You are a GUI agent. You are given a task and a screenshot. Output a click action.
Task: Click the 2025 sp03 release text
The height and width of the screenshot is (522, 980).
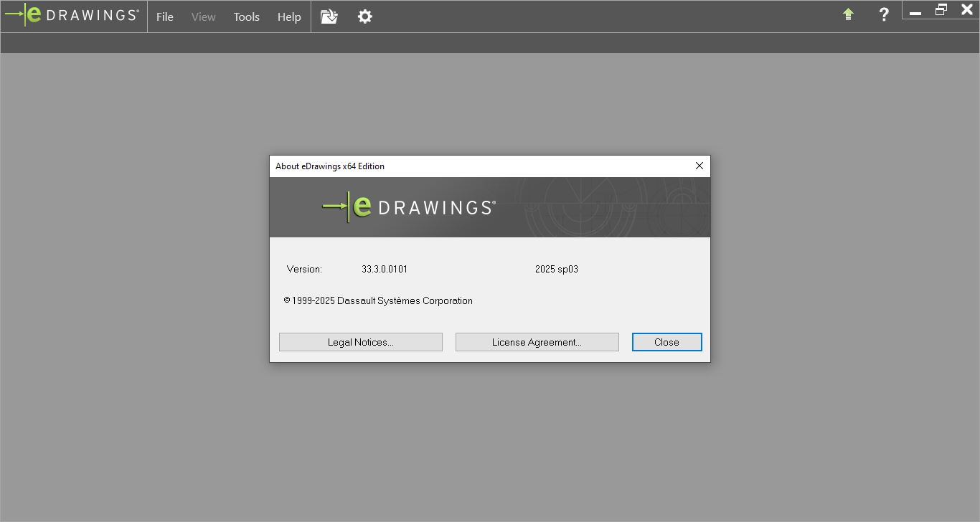[557, 270]
